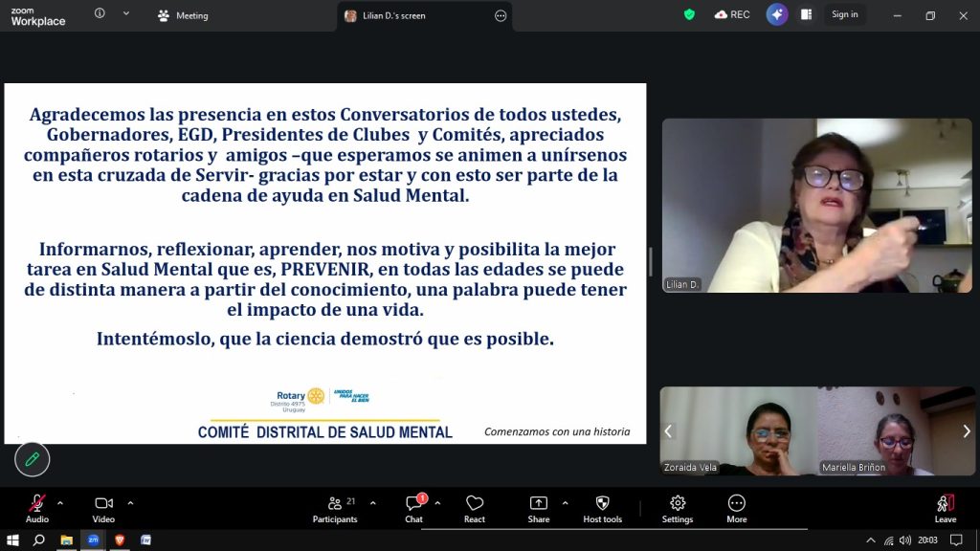This screenshot has width=980, height=551.
Task: Open Host tools shield
Action: 602,506
